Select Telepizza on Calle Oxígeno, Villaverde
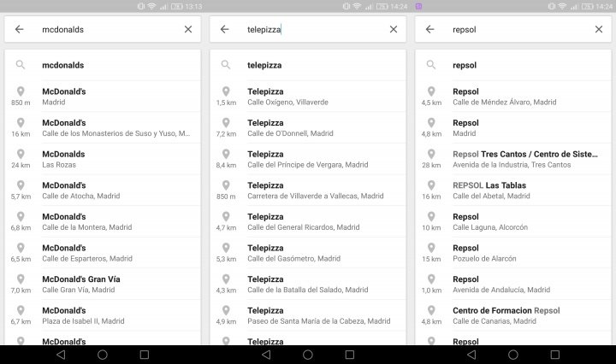This screenshot has height=364, width=616. coord(308,97)
